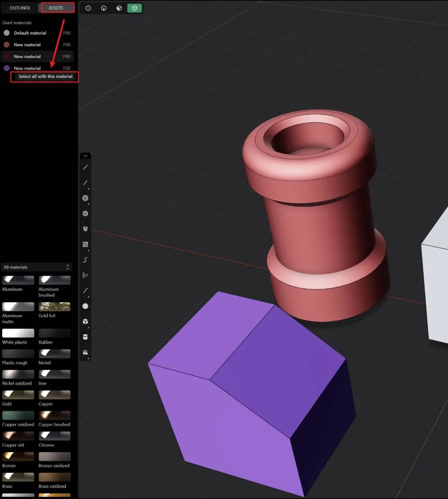Pick the Bronze material thumbnail
The width and height of the screenshot is (448, 499).
[18, 457]
